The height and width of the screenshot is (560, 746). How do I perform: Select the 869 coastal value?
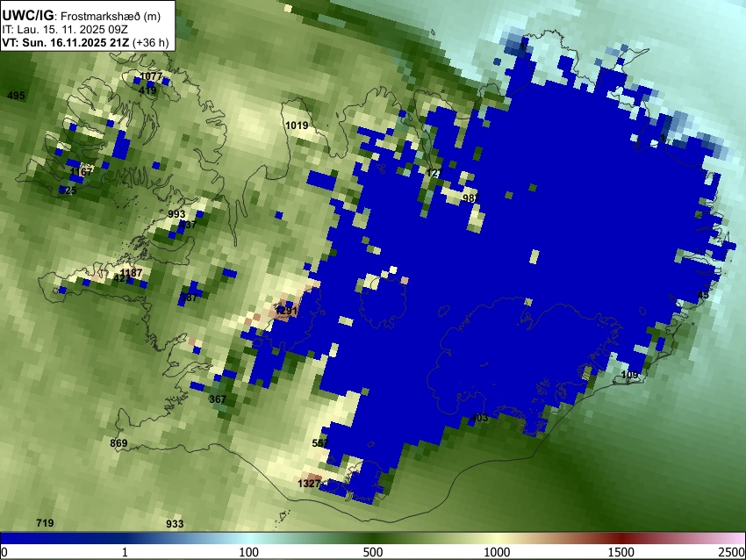[118, 443]
